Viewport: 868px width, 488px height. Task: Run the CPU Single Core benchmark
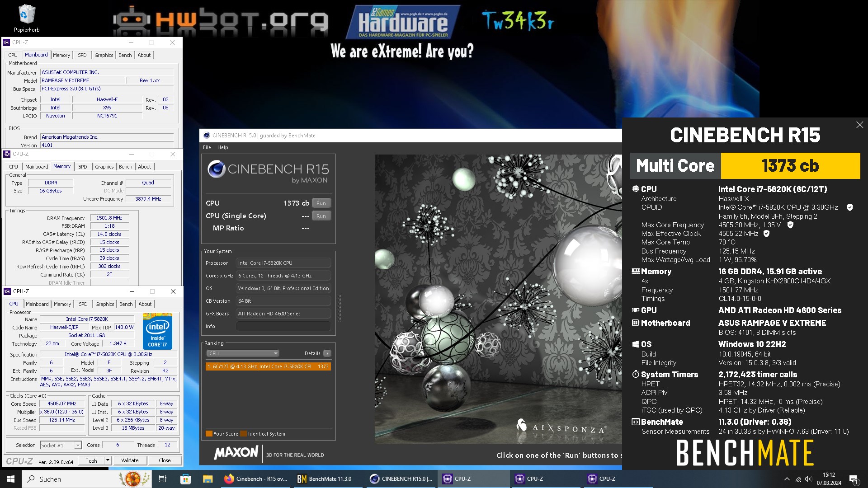tap(321, 216)
